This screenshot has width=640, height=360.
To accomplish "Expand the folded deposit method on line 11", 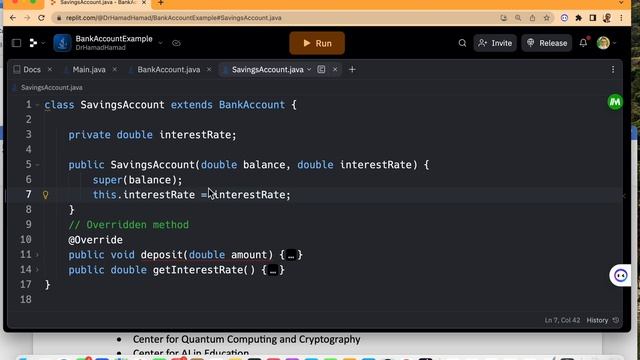I will 38,255.
